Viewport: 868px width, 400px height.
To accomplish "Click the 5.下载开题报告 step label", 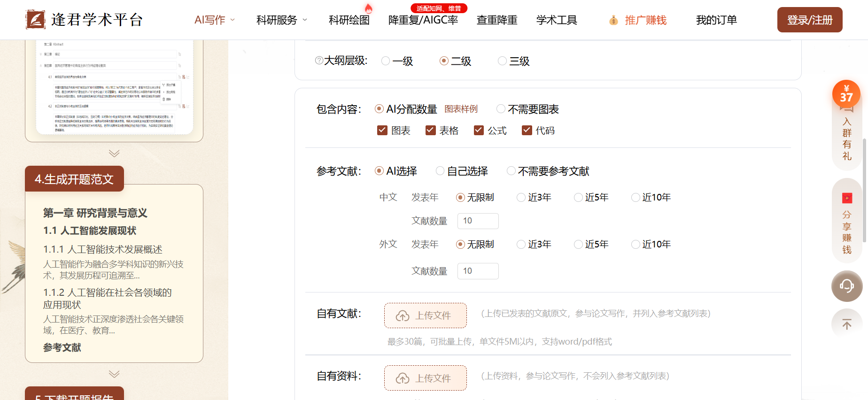I will (x=74, y=394).
